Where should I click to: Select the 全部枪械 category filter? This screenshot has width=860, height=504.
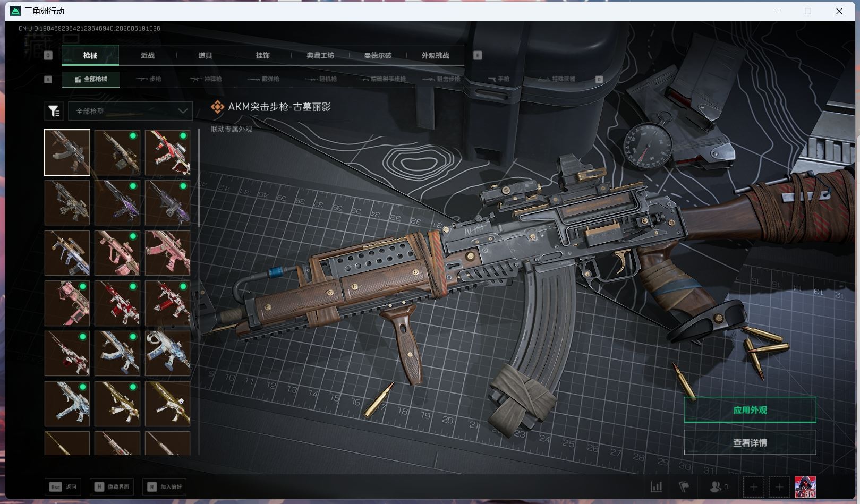91,79
